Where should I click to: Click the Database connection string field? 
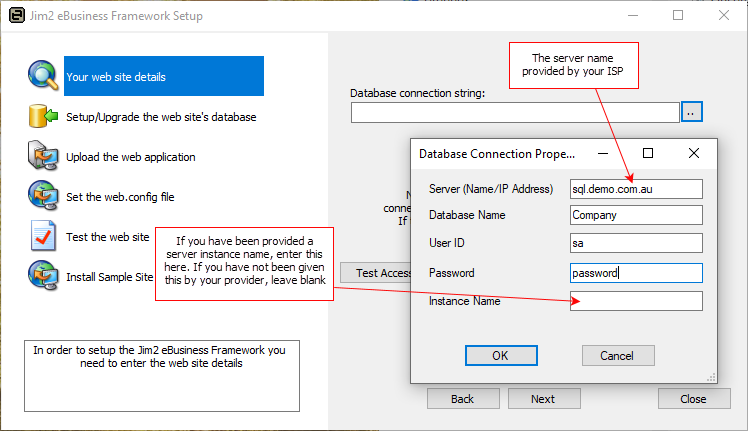[515, 112]
